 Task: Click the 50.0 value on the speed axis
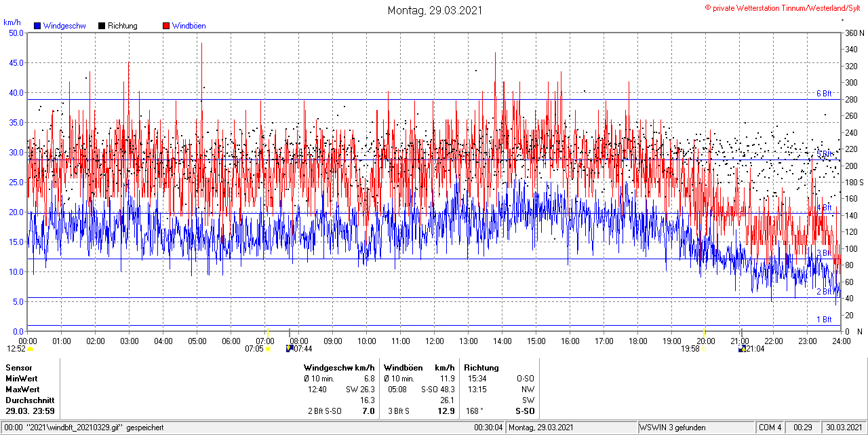tap(16, 33)
